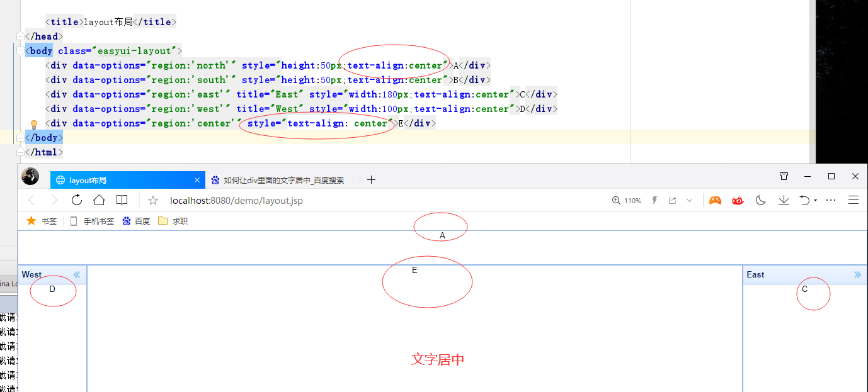The image size is (868, 392).
Task: Click the address bar showing localhost:8080/demo/layout.jsp
Action: pos(236,199)
